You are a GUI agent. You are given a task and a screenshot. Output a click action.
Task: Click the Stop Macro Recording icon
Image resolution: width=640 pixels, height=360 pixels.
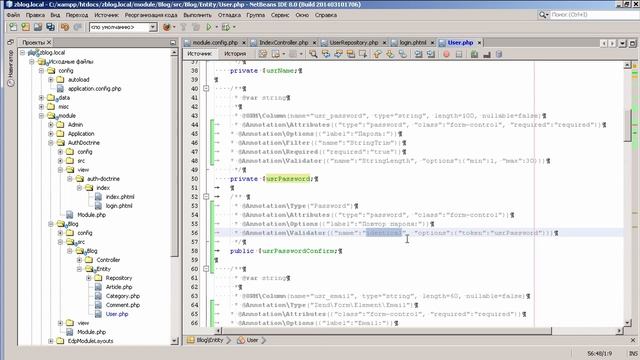(459, 54)
